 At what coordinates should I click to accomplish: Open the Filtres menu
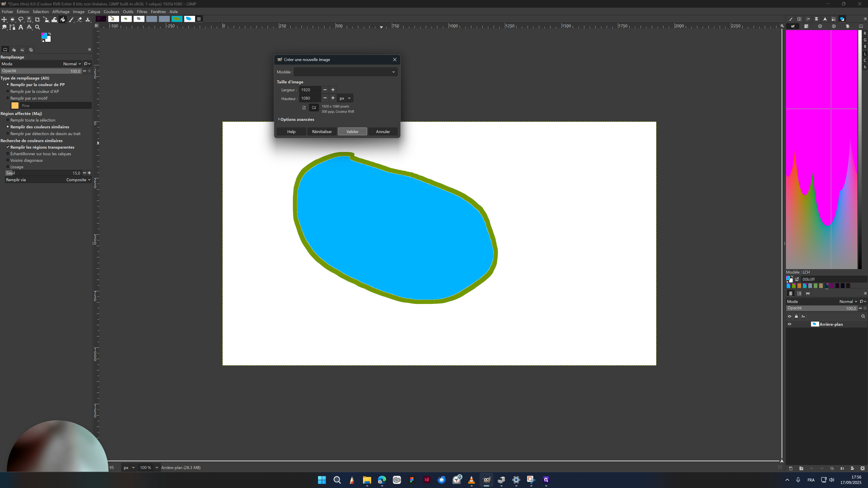(x=142, y=12)
